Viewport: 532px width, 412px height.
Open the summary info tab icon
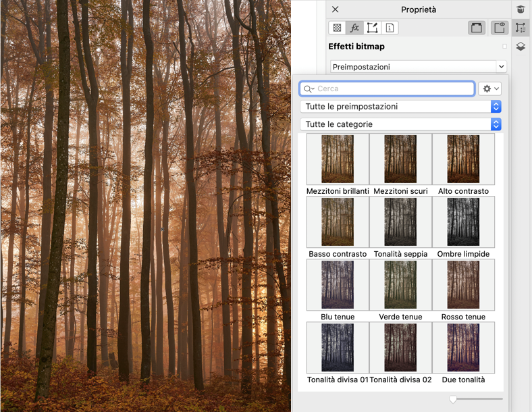390,28
